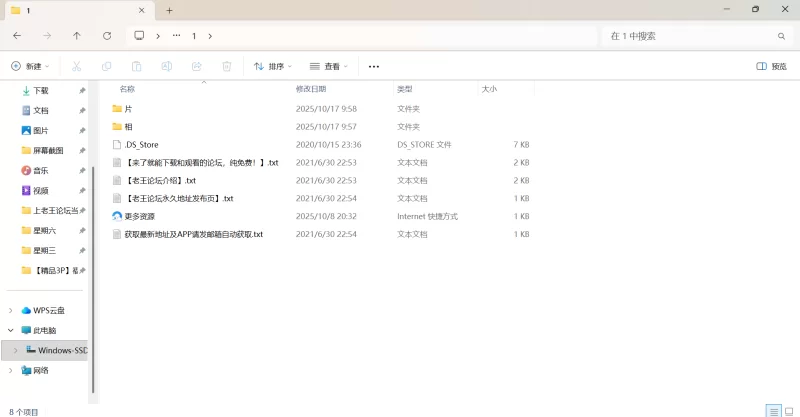Toggle the 预览 preview pane

pos(771,66)
